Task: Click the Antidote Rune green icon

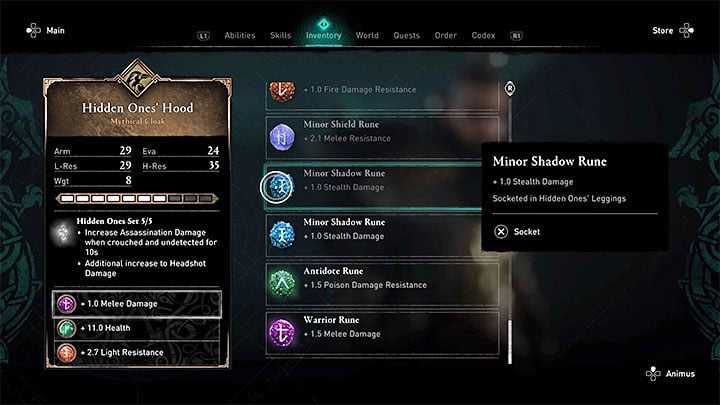Action: tap(282, 283)
